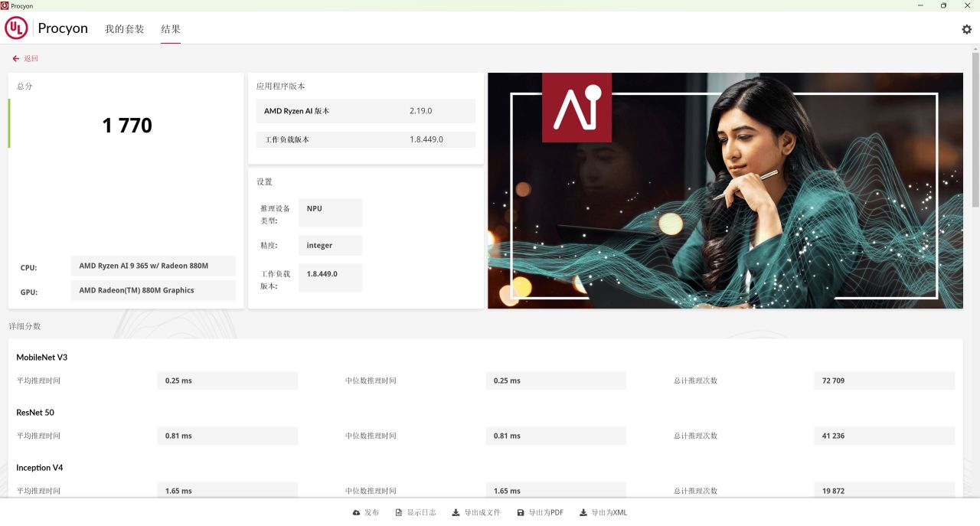This screenshot has width=980, height=526.
Task: Click the 发布 cloud upload icon
Action: point(356,512)
